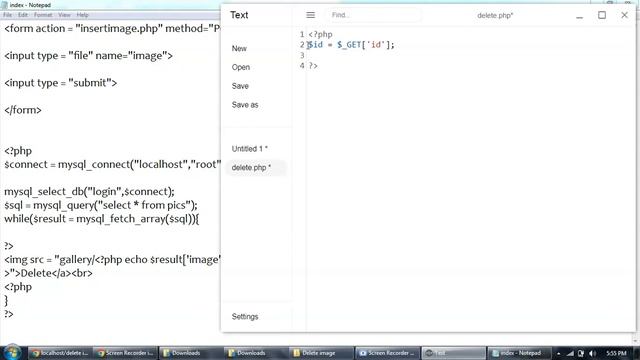Place cursor in the $id = $_GET['id']; line

(x=351, y=45)
